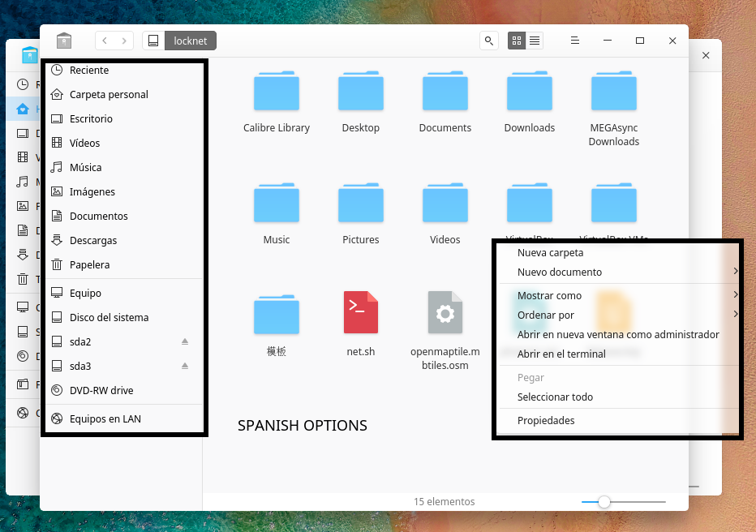Image resolution: width=756 pixels, height=532 pixels.
Task: Click the Imágenes picture icon
Action: point(57,191)
